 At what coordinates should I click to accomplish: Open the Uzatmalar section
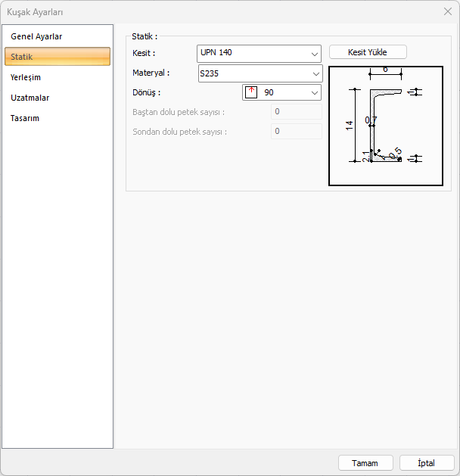coord(30,98)
